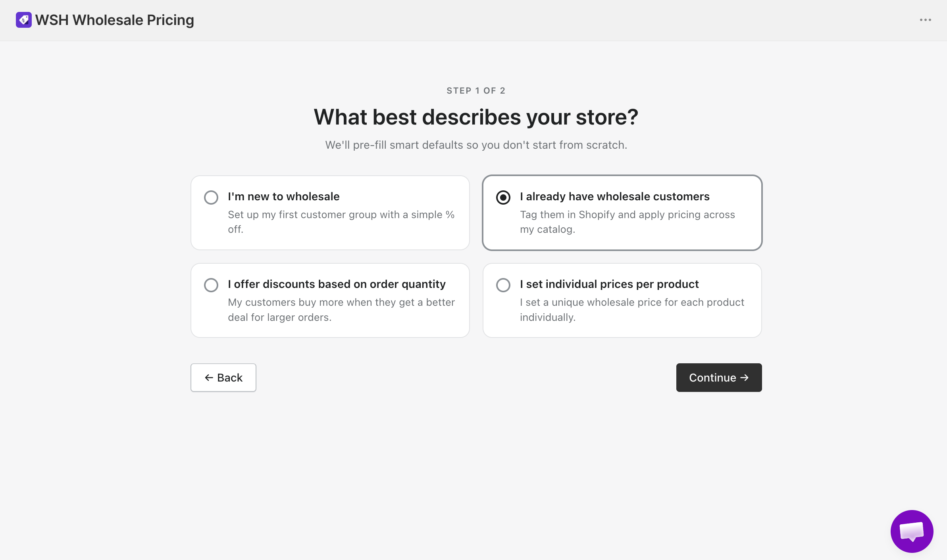Image resolution: width=947 pixels, height=560 pixels.
Task: Select the "I'm new to wholesale" radio button
Action: pos(211,197)
